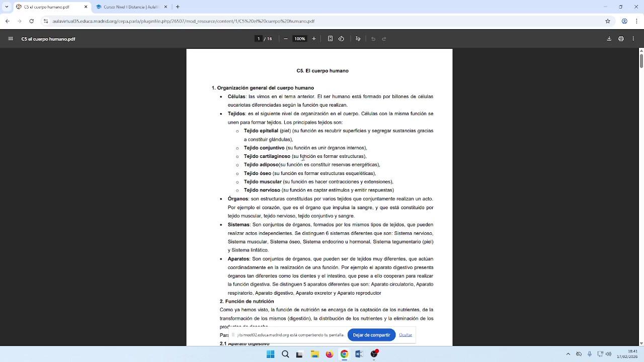
Task: Launch Firefox from the taskbar
Action: pos(330,354)
